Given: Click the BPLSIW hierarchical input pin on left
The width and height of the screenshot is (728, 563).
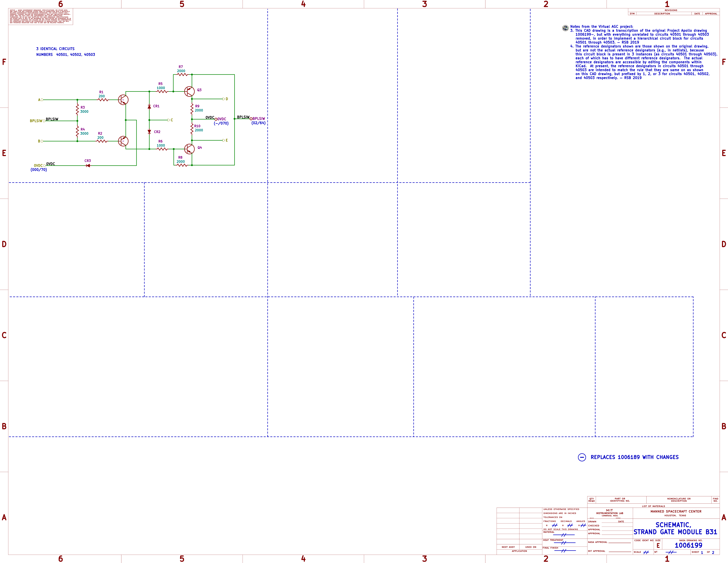Looking at the screenshot, I should 44,121.
